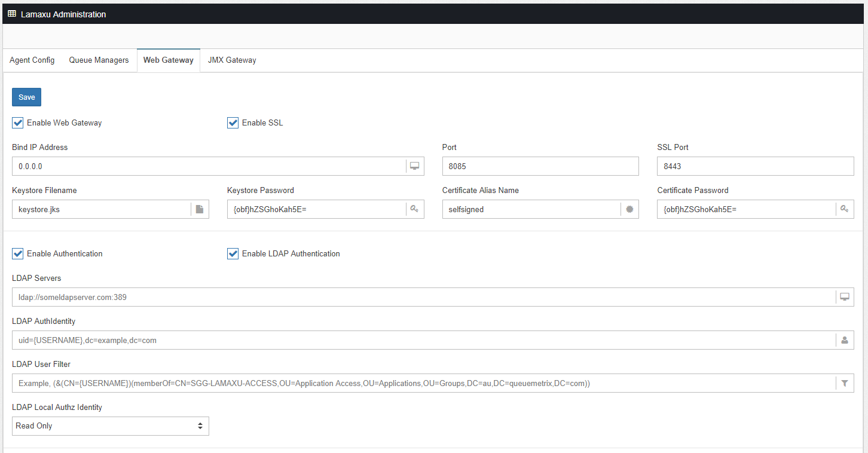Viewport: 868px width, 453px height.
Task: Click the filter icon beside LDAP User Filter
Action: click(845, 383)
